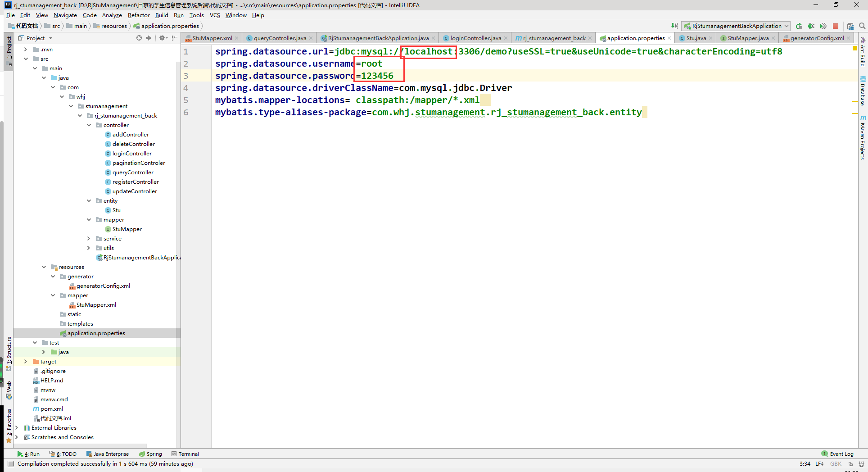Run with coverage icon in toolbar

click(823, 26)
